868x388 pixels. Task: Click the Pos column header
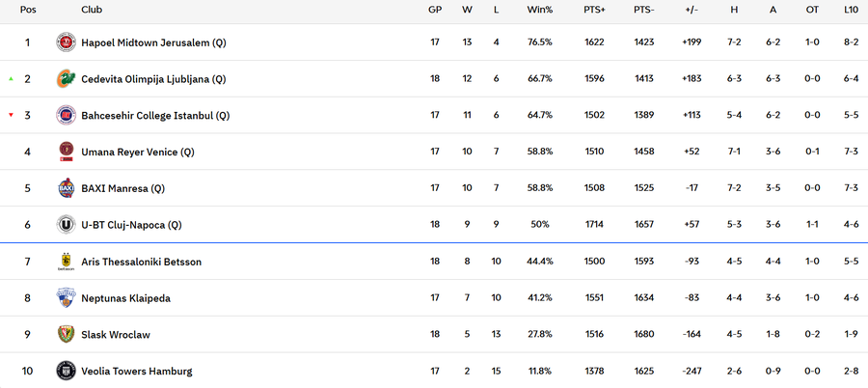(x=28, y=10)
